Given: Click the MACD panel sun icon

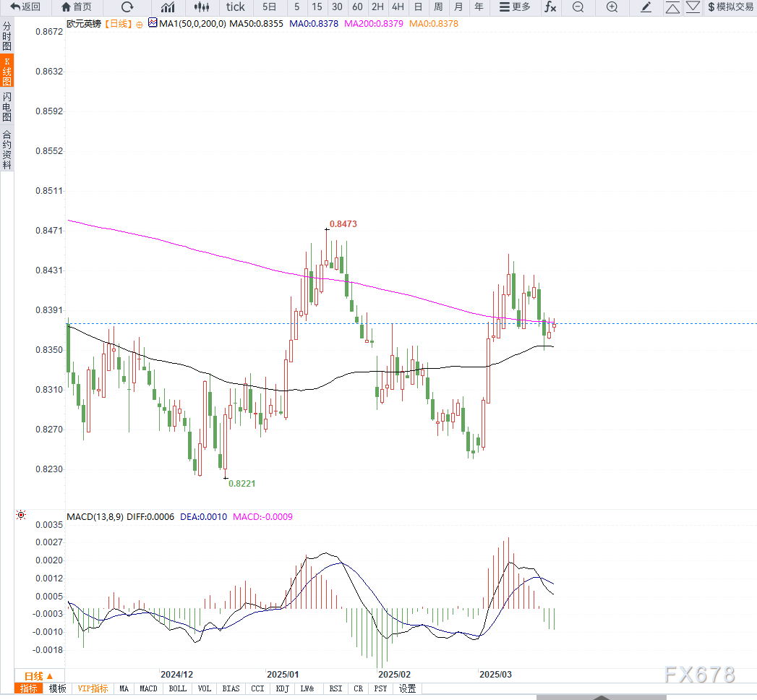Looking at the screenshot, I should 21,515.
